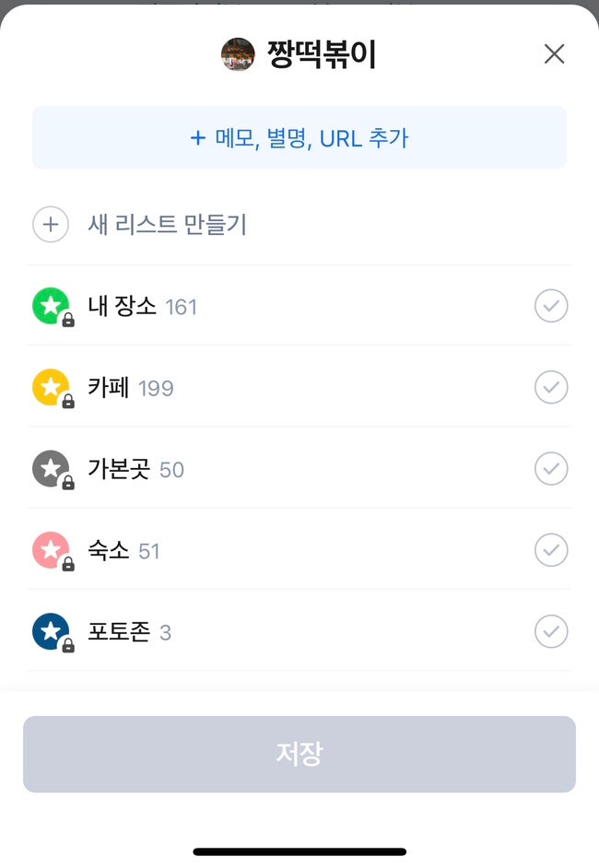The height and width of the screenshot is (868, 599).
Task: Toggle the 가본곳 list checkmark
Action: 551,469
